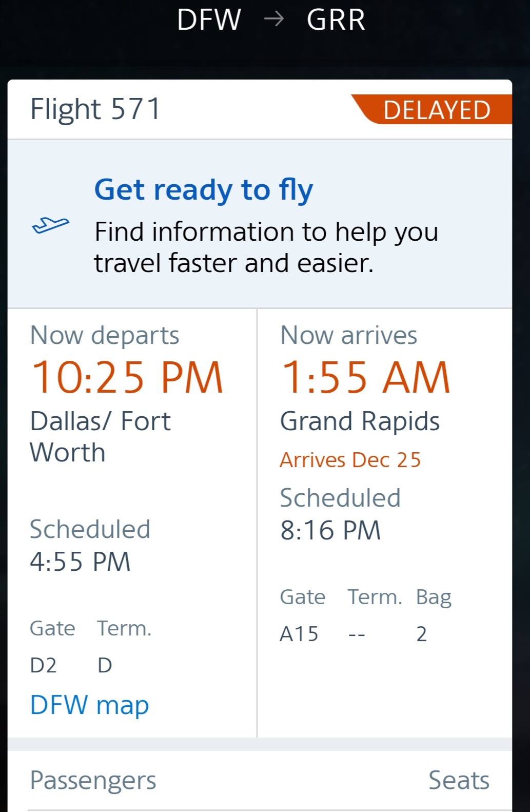Tap the DFW origin airport code

click(209, 20)
